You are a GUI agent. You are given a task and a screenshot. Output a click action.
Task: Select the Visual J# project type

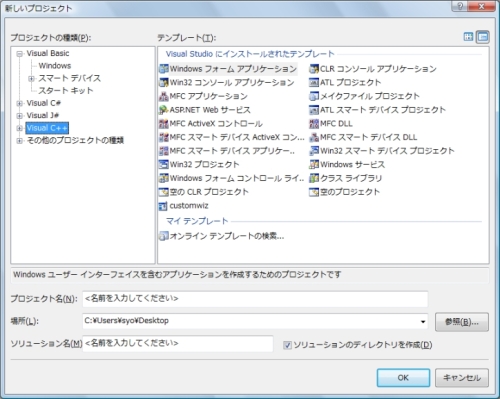[43, 115]
